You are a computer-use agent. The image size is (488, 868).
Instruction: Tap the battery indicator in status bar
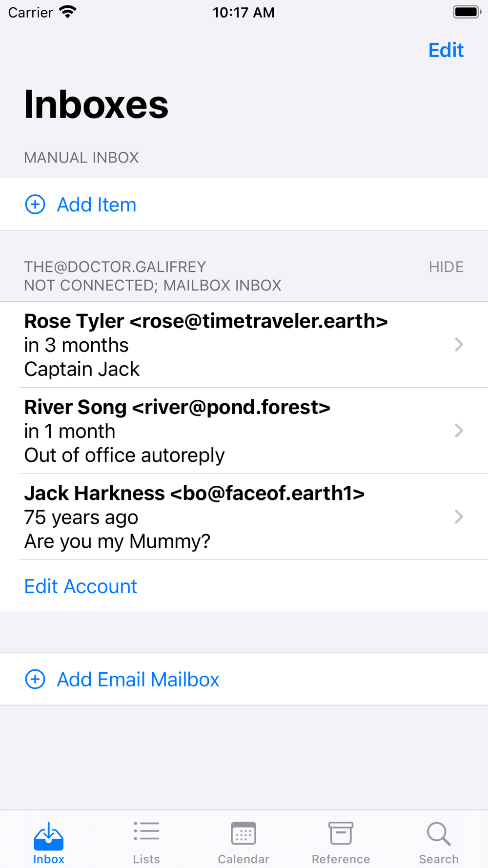[467, 12]
